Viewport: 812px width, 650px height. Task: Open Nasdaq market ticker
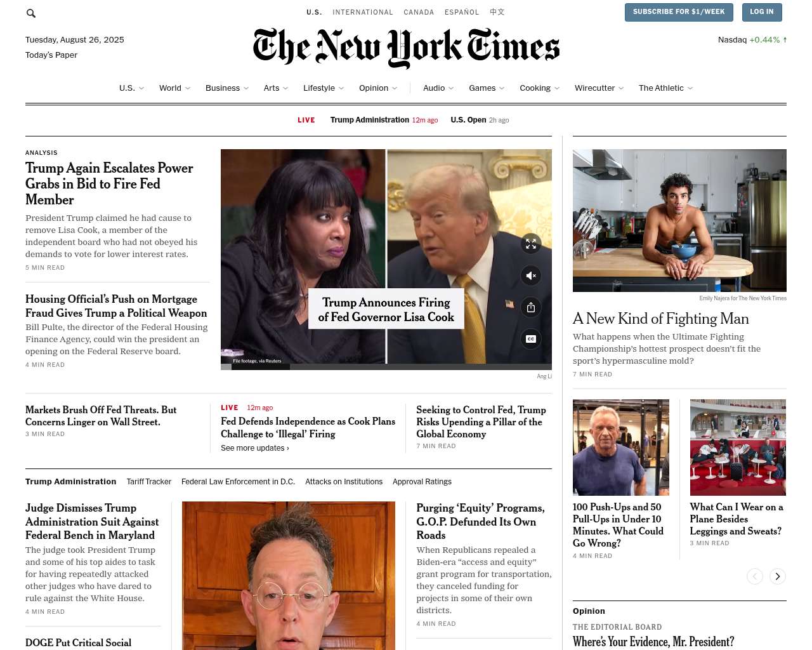point(752,40)
